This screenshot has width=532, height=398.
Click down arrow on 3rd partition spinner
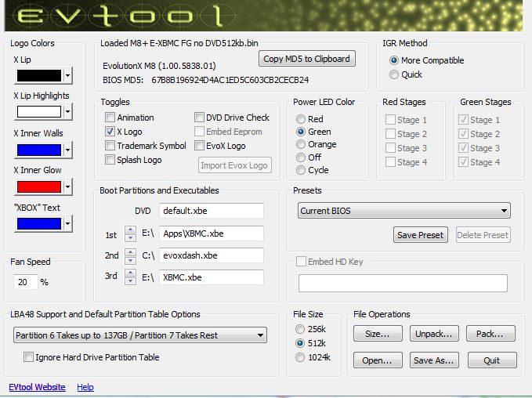pyautogui.click(x=130, y=281)
